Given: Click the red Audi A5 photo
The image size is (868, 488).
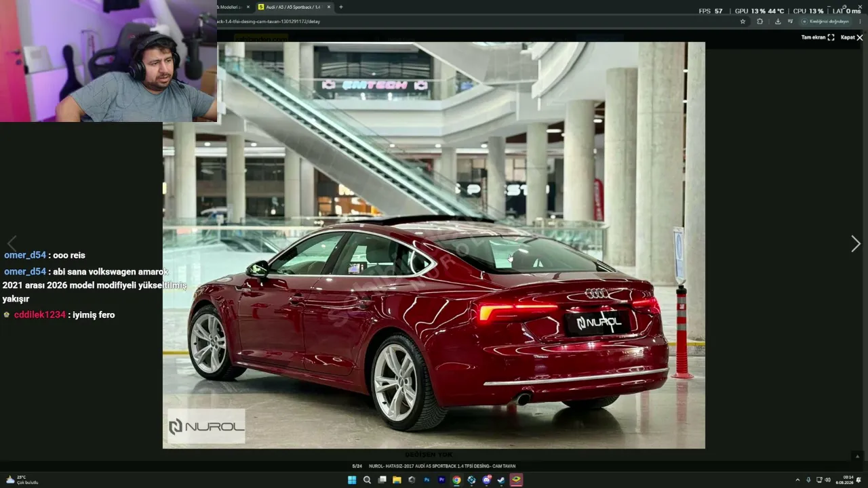Looking at the screenshot, I should 434,245.
